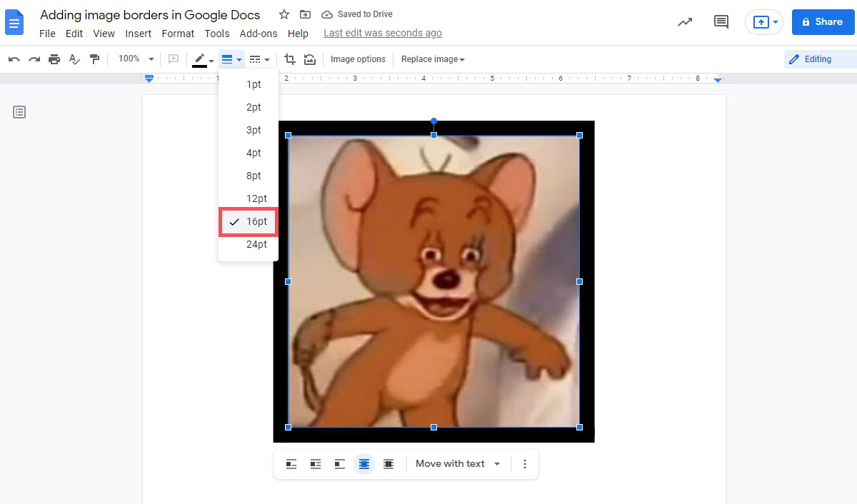Screen dimensions: 857x504
Task: Choose 24pt border weight
Action: click(256, 244)
